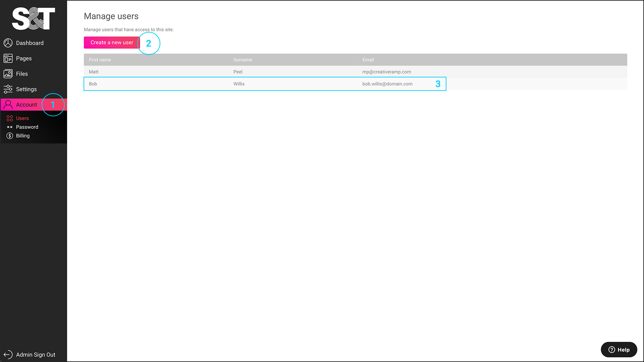Viewport: 644px width, 362px height.
Task: Collapse the Account menu section
Action: pyautogui.click(x=27, y=105)
